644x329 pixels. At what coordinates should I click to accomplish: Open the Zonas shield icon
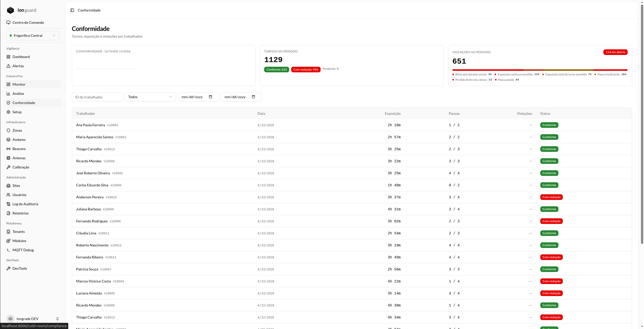8,130
